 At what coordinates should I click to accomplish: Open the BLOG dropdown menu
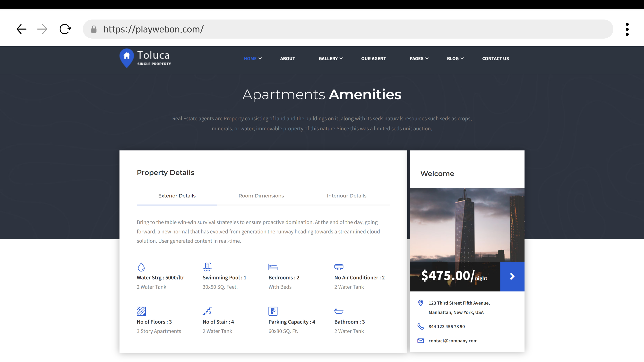455,59
